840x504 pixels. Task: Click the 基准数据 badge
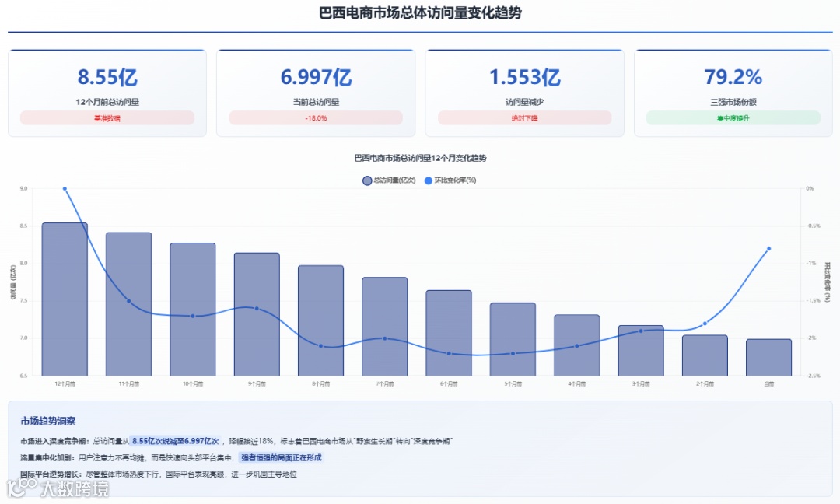pyautogui.click(x=107, y=117)
